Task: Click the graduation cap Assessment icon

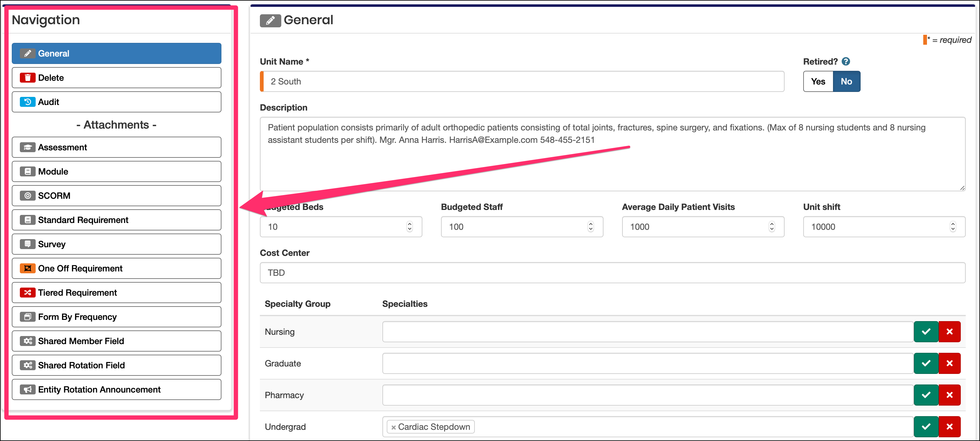Action: pos(27,148)
